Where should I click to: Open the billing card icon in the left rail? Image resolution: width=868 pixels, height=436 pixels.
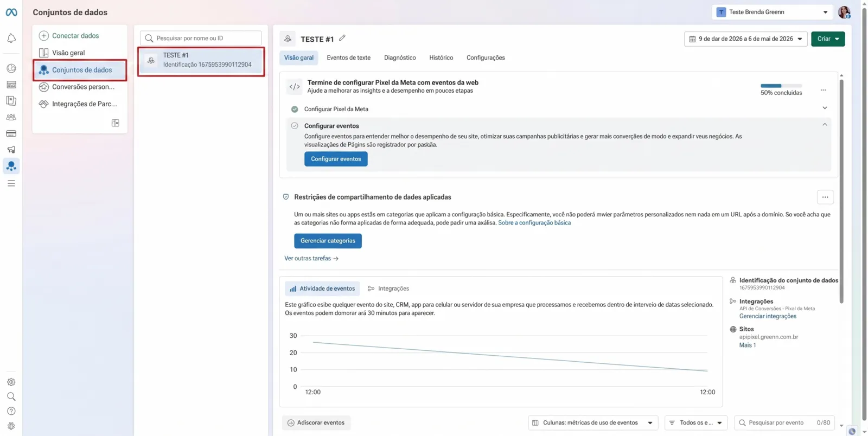pyautogui.click(x=11, y=133)
